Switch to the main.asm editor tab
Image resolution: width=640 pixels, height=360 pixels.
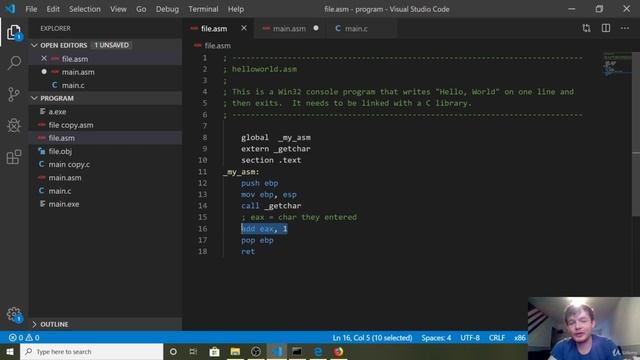[289, 28]
